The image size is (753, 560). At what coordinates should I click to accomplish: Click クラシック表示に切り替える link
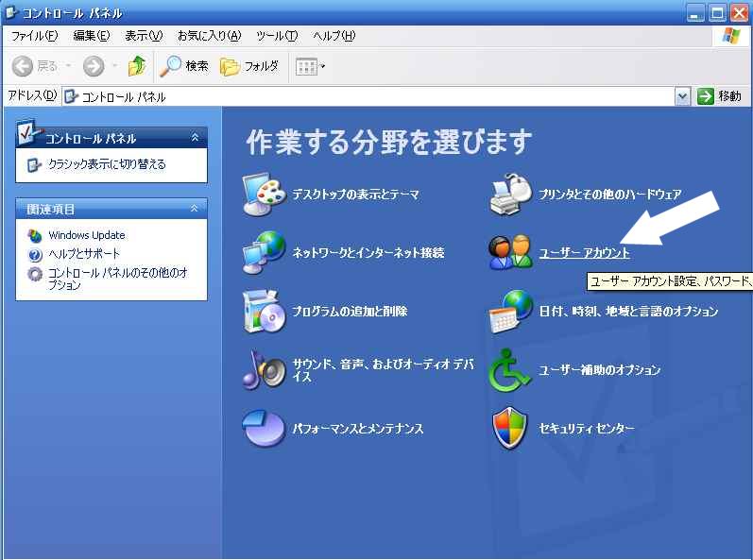pyautogui.click(x=107, y=164)
